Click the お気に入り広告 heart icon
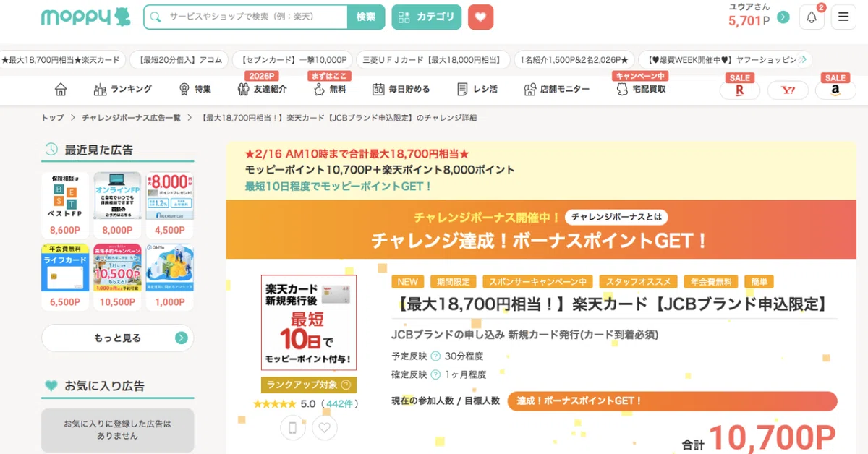 tap(51, 386)
